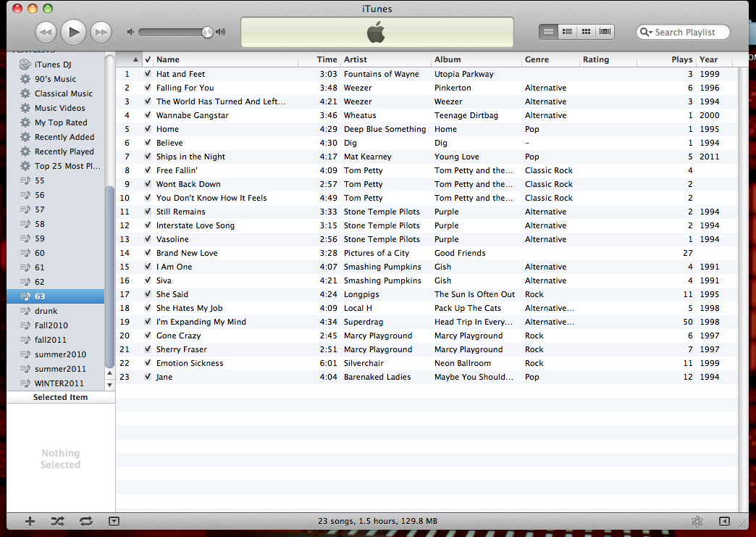
Task: Uncheck Hat and Feet checkbox
Action: pos(148,74)
